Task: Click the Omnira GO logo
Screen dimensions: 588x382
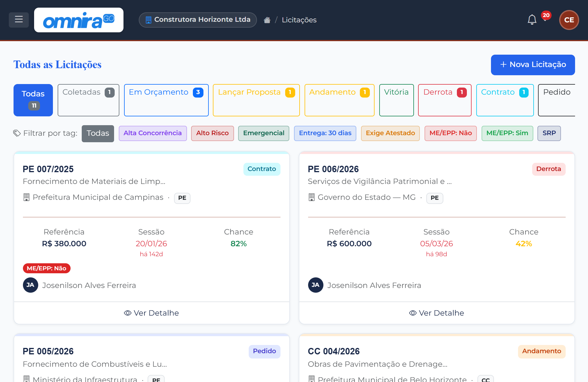Action: [x=79, y=20]
